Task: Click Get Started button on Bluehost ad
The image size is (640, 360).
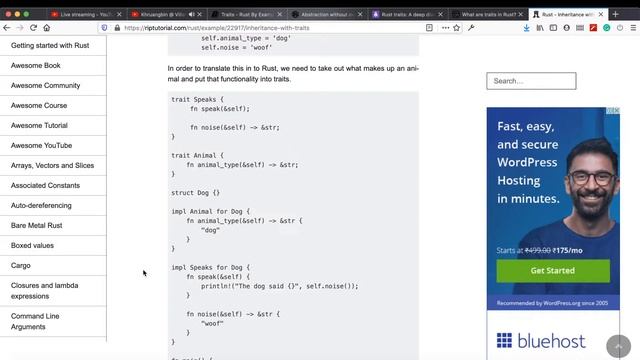Action: [x=553, y=271]
